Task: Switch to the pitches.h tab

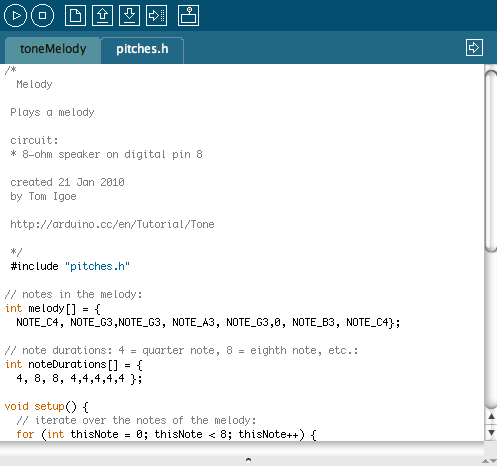Action: pyautogui.click(x=142, y=50)
